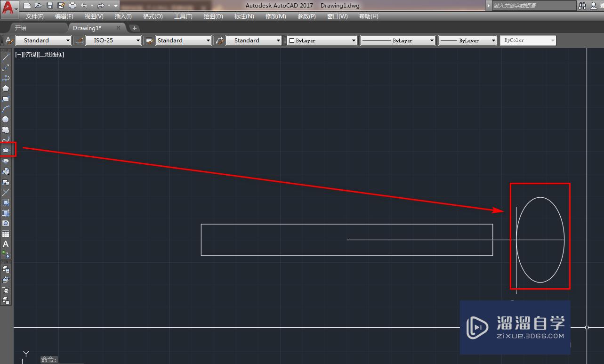Open the 插入(I) menu
Screen dimensions: 604x364
click(x=123, y=16)
